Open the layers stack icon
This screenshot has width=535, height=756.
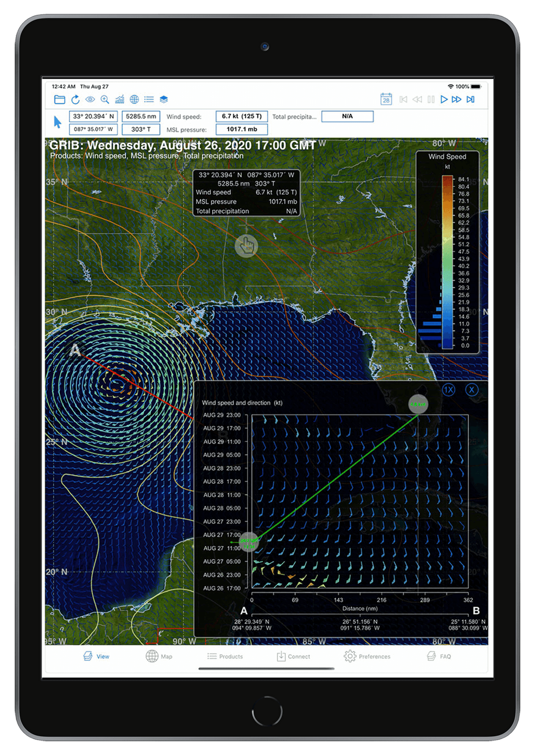(x=164, y=100)
